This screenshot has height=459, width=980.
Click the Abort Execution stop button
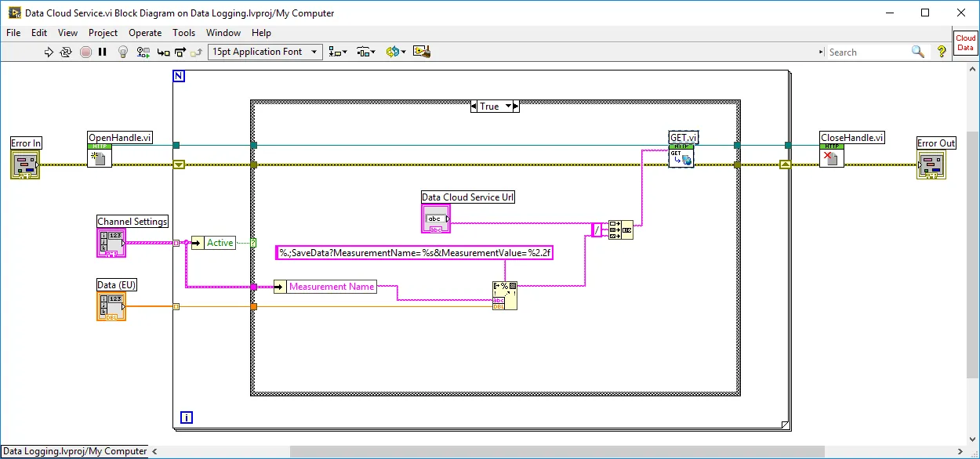(x=85, y=52)
